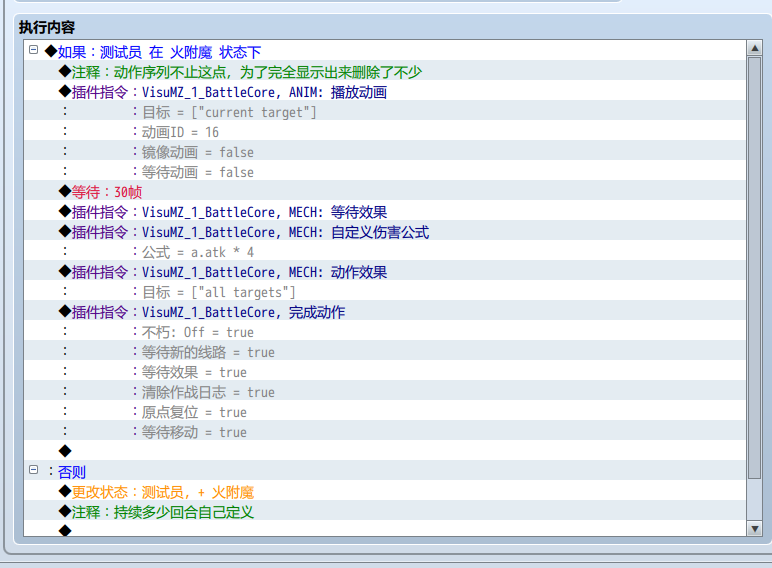Image resolution: width=772 pixels, height=568 pixels.
Task: Select the MECH: 动作效果 plugin command
Action: pyautogui.click(x=385, y=272)
